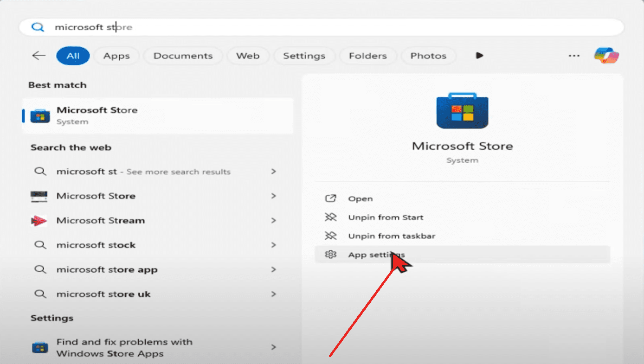Open App settings for Microsoft Store
Screen dimensions: 644x364
462,255
